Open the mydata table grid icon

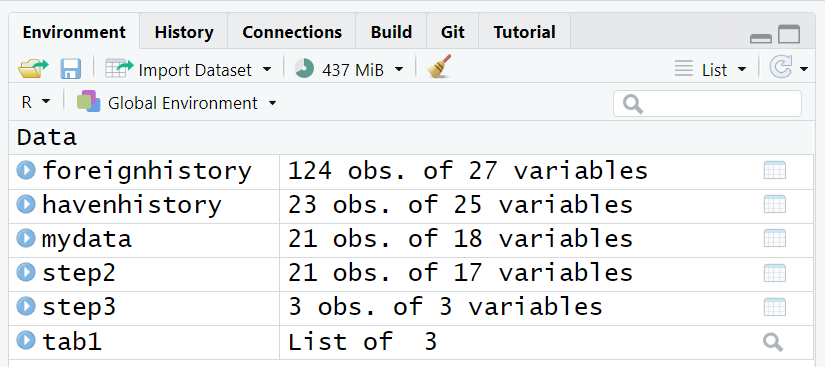774,238
